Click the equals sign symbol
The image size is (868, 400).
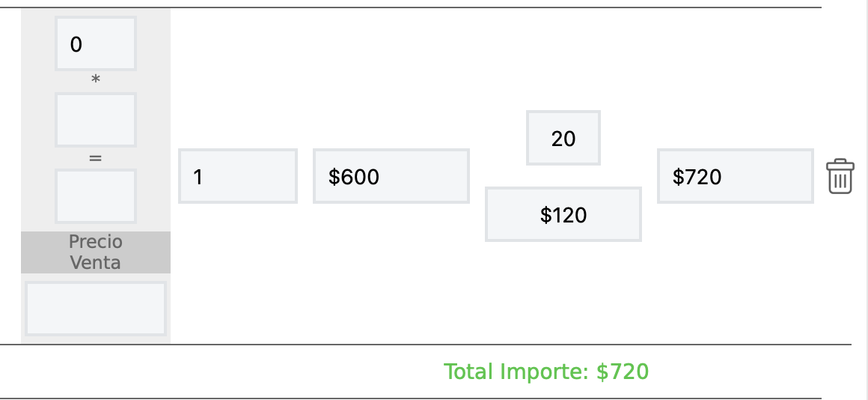[x=95, y=158]
